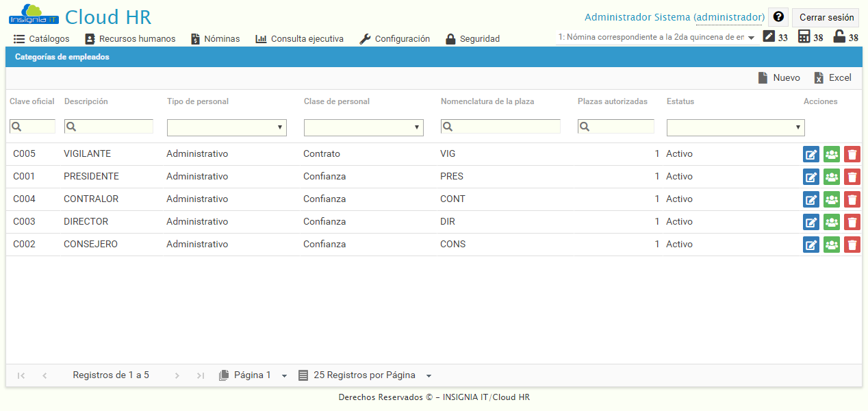The width and height of the screenshot is (868, 411).
Task: Open the pencil notifications badge showing 33
Action: pos(767,38)
